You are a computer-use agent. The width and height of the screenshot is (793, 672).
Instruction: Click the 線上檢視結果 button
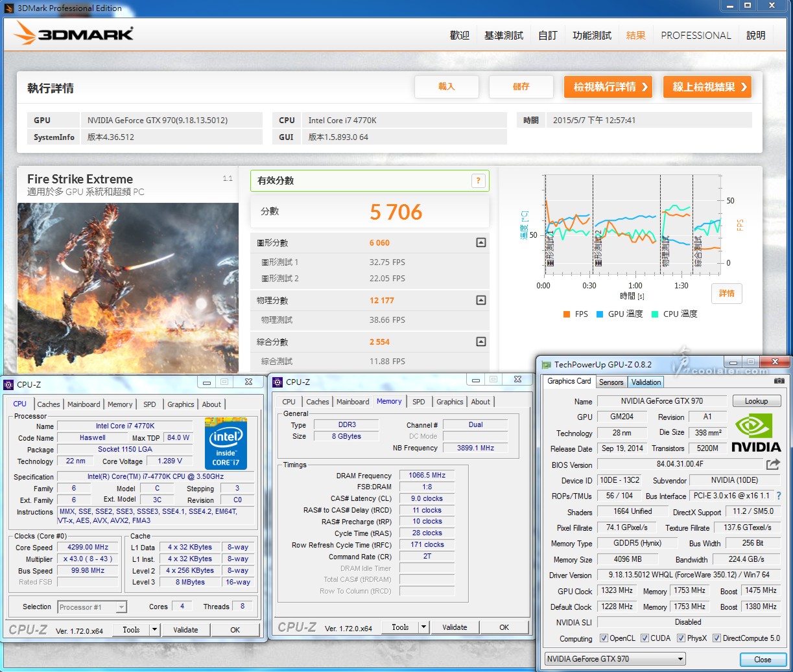[707, 86]
